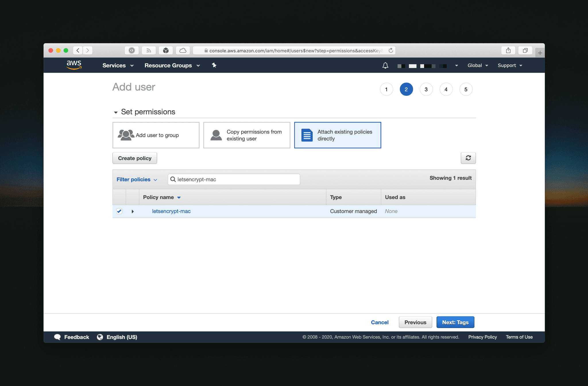588x386 pixels.
Task: Click the Share icon in Safari
Action: (508, 50)
